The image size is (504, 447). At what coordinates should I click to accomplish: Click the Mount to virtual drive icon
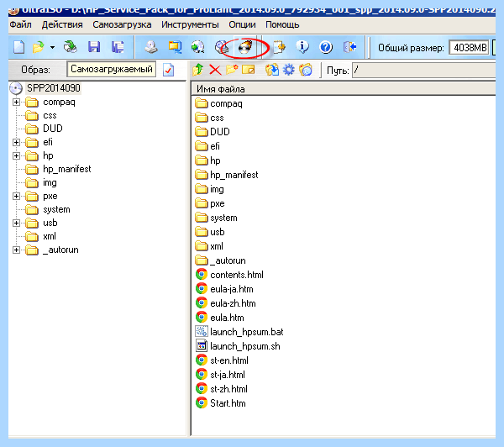(222, 47)
